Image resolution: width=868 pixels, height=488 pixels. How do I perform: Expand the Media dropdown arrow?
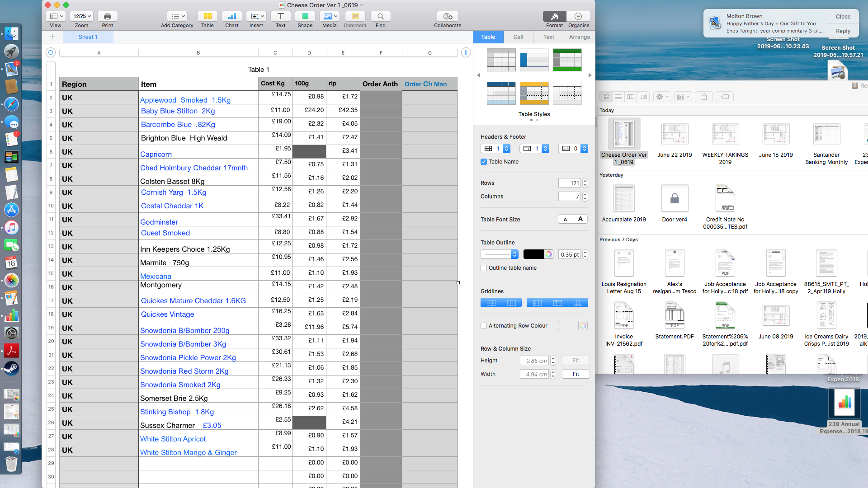point(335,17)
